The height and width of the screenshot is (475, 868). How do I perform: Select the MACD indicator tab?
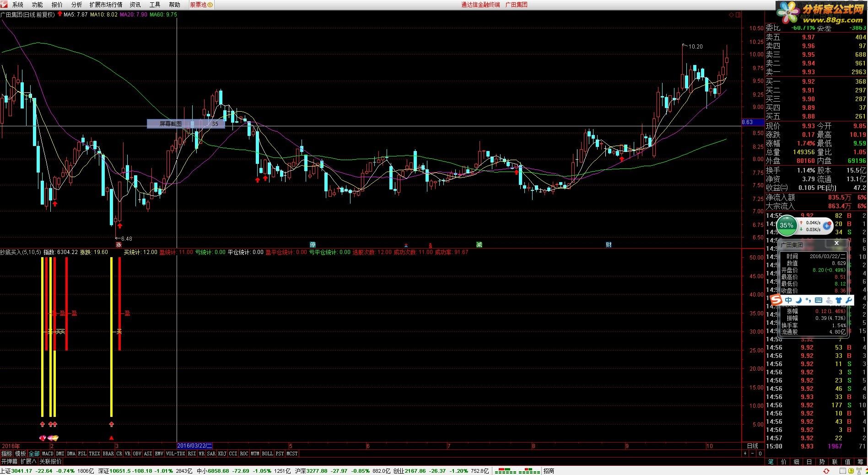48,453
